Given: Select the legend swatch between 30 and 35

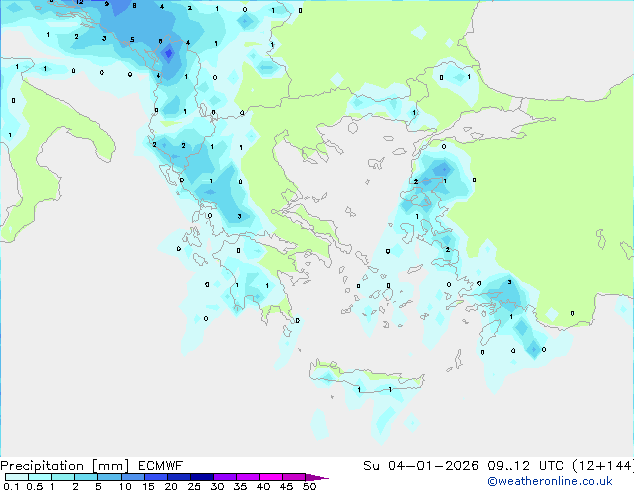Looking at the screenshot, I should pyautogui.click(x=225, y=477).
